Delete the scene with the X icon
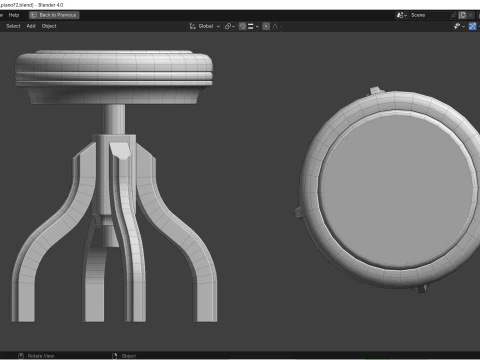Viewport: 480px width, 360px height. (x=470, y=15)
